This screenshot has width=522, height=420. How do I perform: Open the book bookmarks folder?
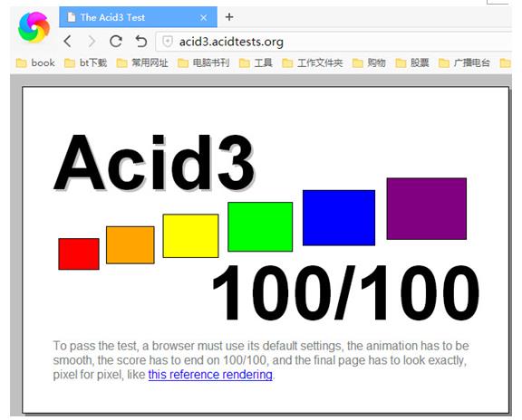[x=35, y=62]
